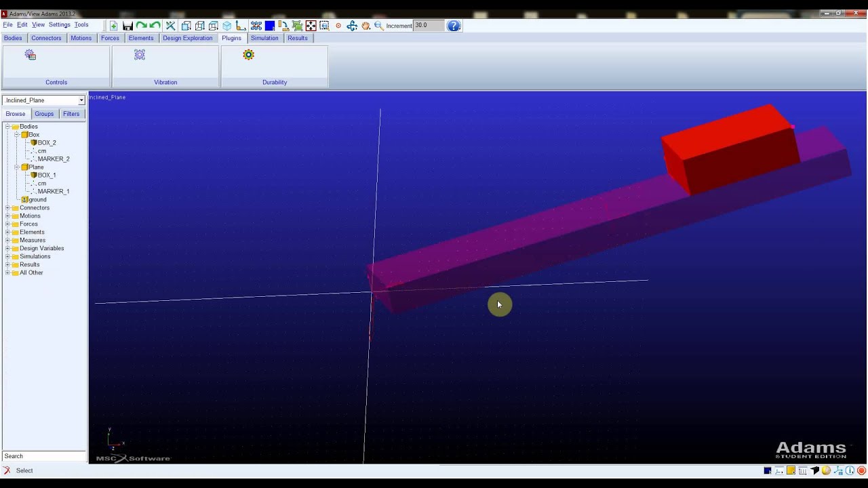This screenshot has height=488, width=868.
Task: Click the Search field in browser
Action: [x=44, y=456]
